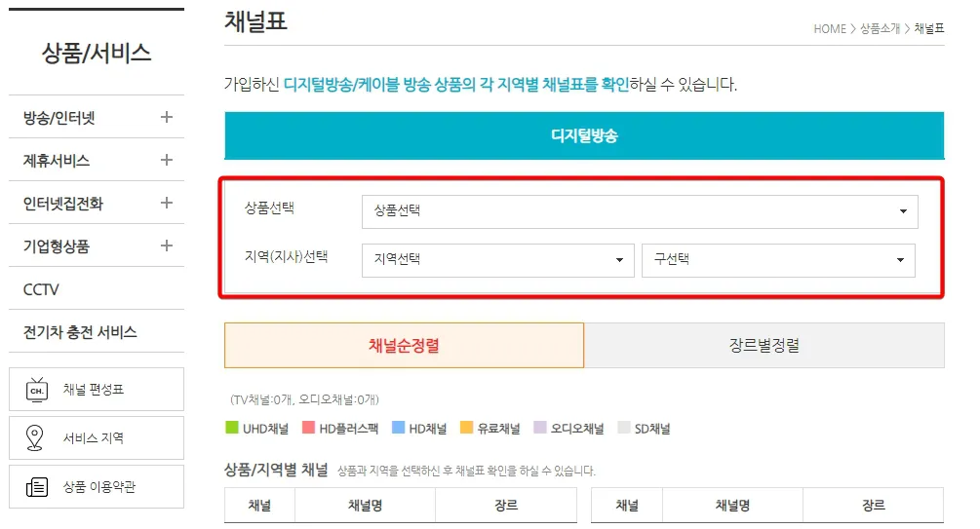Open the 전기차 충전 서비스 menu

coord(97,331)
